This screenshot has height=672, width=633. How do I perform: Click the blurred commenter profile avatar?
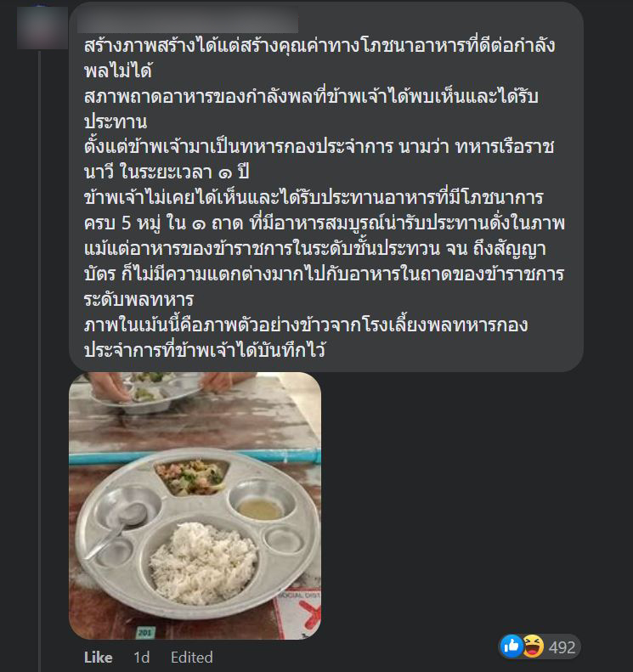[x=42, y=28]
